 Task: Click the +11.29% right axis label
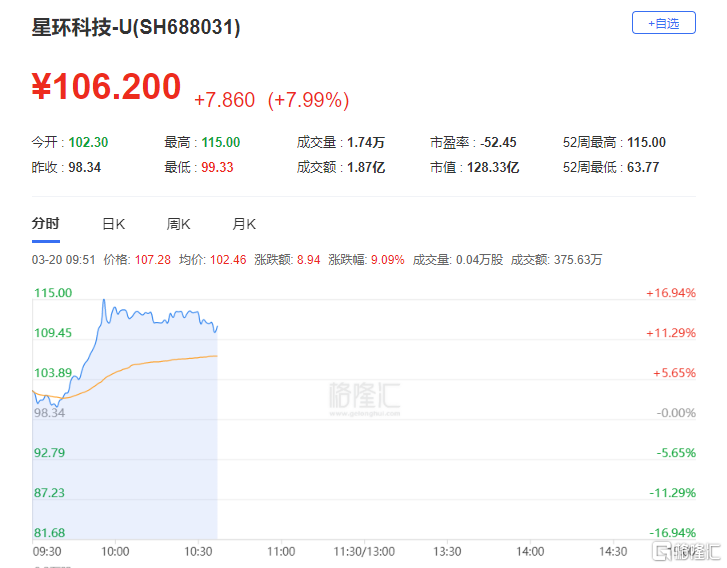point(671,333)
